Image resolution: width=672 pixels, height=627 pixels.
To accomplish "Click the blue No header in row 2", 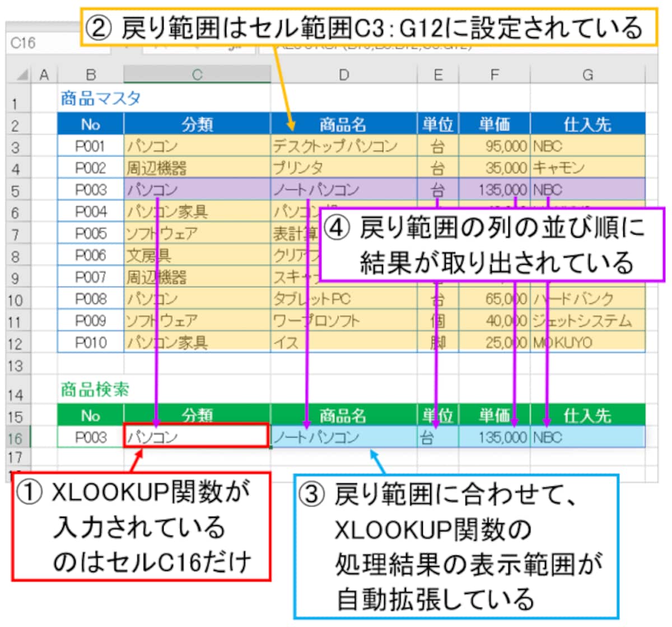I will (x=91, y=124).
